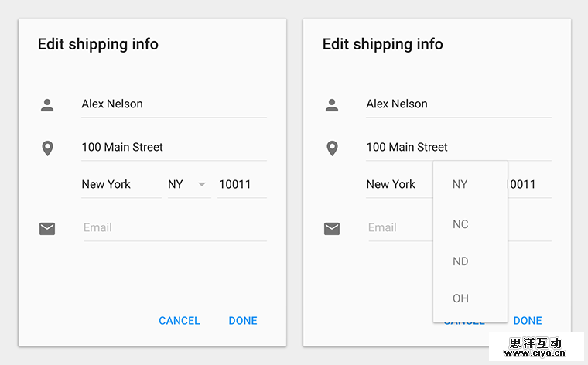Focus the empty Email field, left dialog
The width and height of the screenshot is (588, 365).
pyautogui.click(x=173, y=228)
